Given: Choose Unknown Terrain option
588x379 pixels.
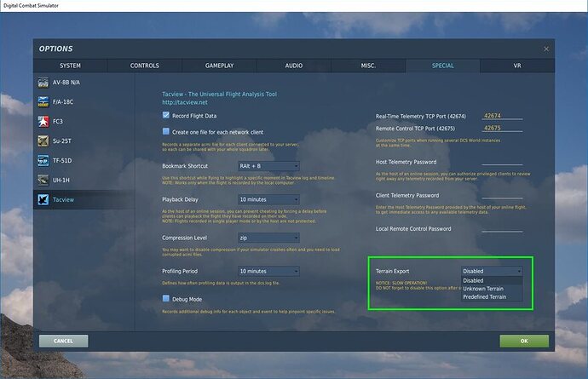Looking at the screenshot, I should pyautogui.click(x=492, y=289).
